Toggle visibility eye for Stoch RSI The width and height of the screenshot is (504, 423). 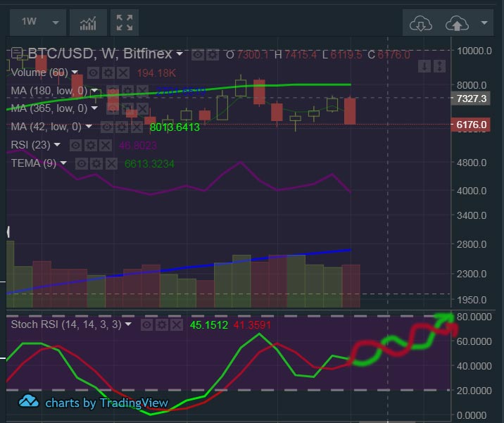[x=146, y=325]
